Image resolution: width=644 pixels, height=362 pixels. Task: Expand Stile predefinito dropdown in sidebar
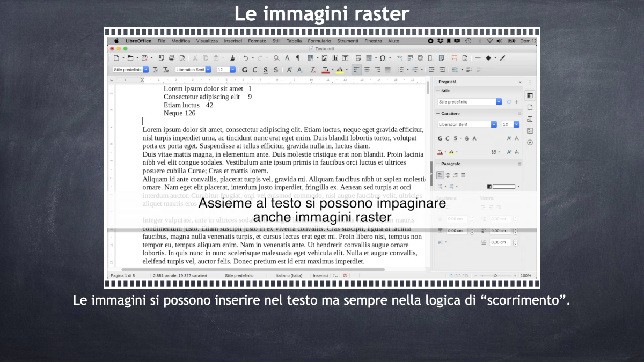point(499,101)
